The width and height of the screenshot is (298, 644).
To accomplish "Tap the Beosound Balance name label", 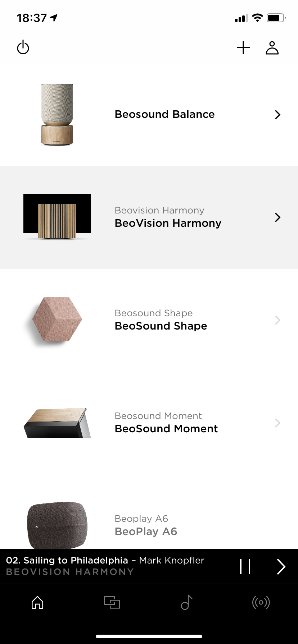I will pyautogui.click(x=164, y=114).
